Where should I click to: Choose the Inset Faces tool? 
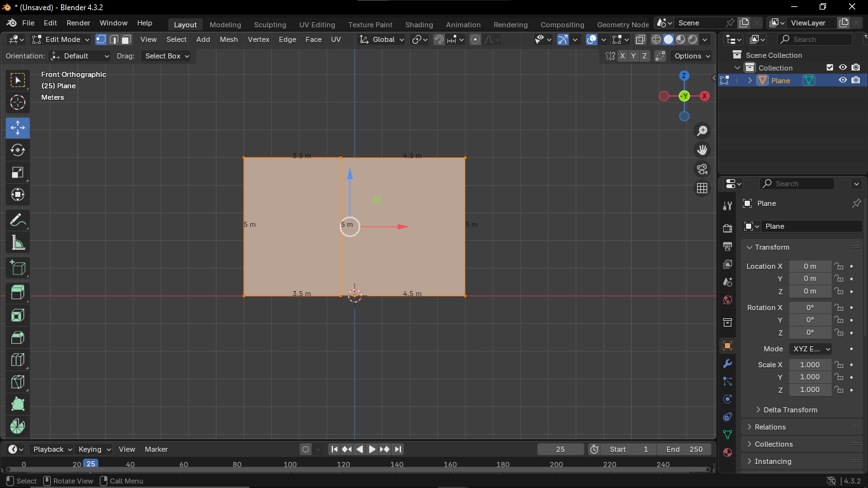pyautogui.click(x=18, y=315)
